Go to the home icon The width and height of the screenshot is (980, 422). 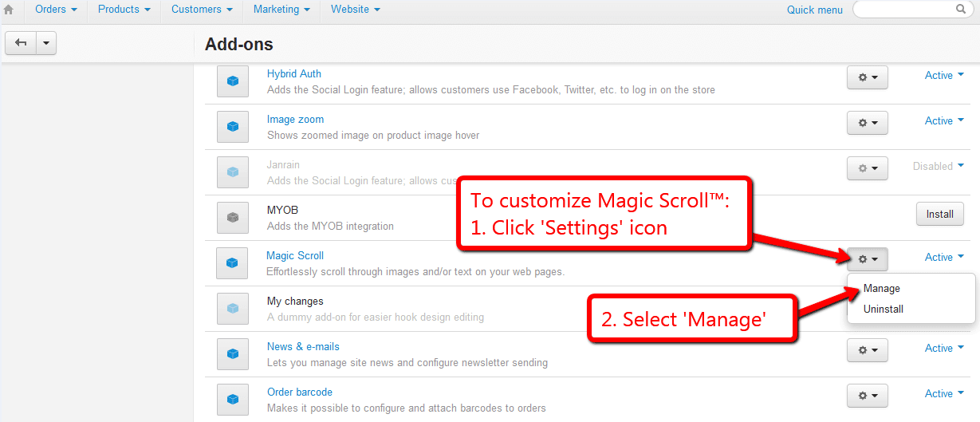(9, 10)
